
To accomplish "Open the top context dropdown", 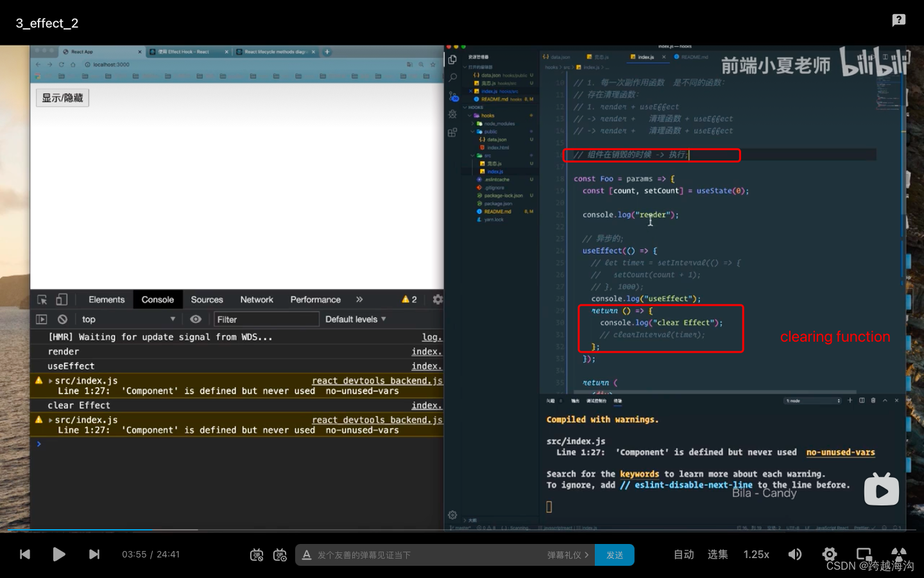I will [128, 319].
